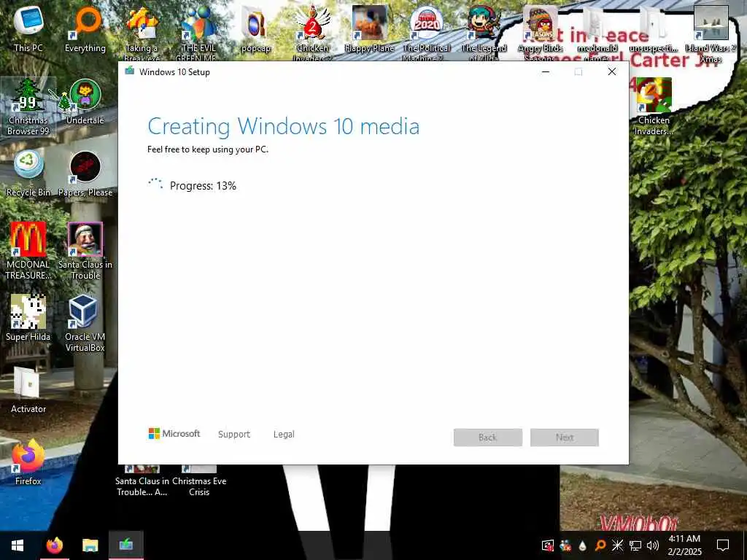Select the Island Wars 2 Xmas icon
The height and width of the screenshot is (560, 747).
point(711,32)
